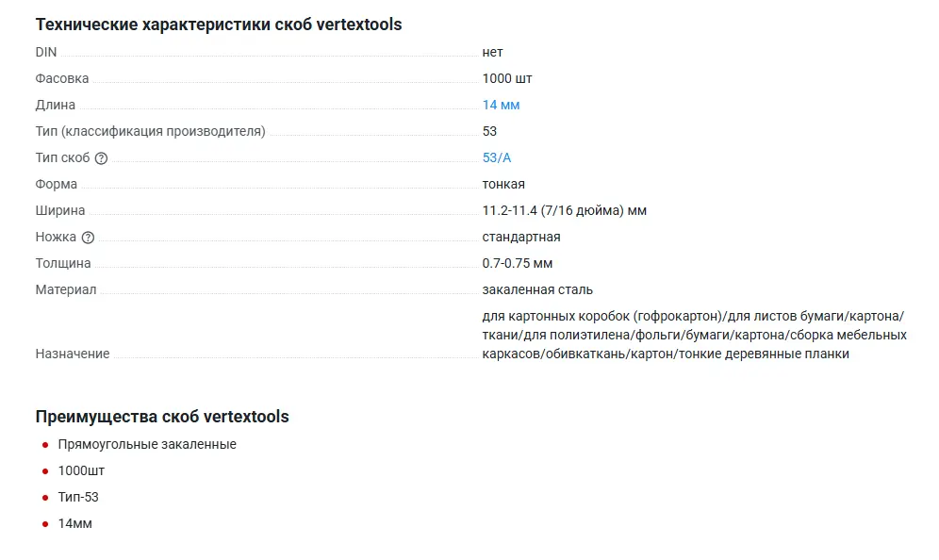The width and height of the screenshot is (939, 560).
Task: Click the Преимущества скоб vertextools heading
Action: [162, 417]
